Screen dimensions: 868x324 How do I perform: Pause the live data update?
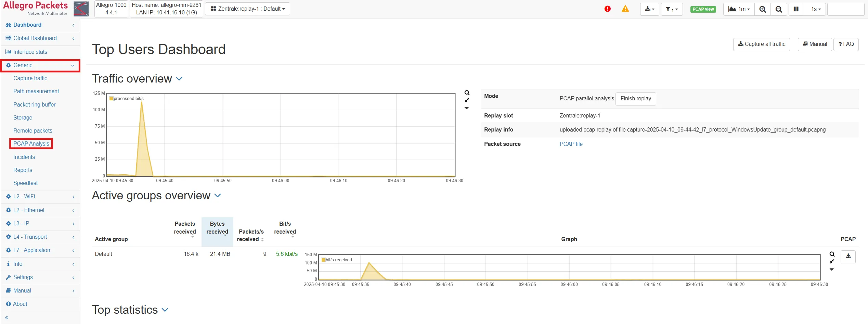point(796,9)
